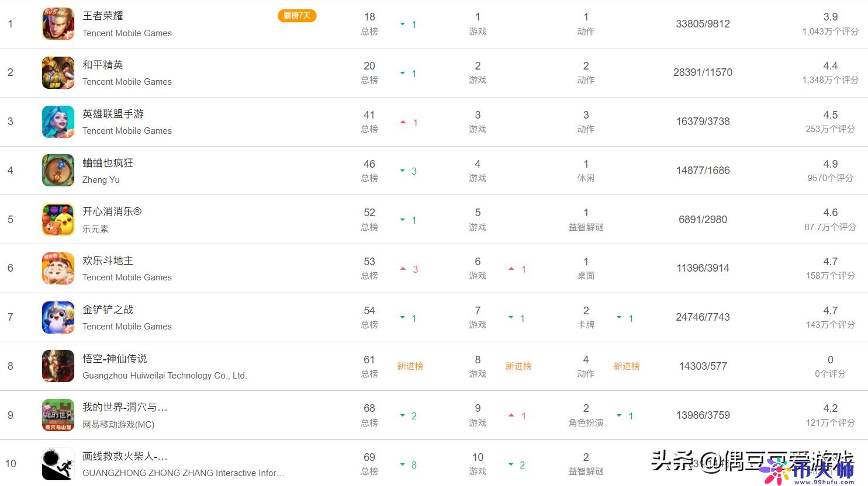Image resolution: width=868 pixels, height=486 pixels.
Task: Click Tencent Mobile Games under 王者荣耀
Action: (x=127, y=33)
